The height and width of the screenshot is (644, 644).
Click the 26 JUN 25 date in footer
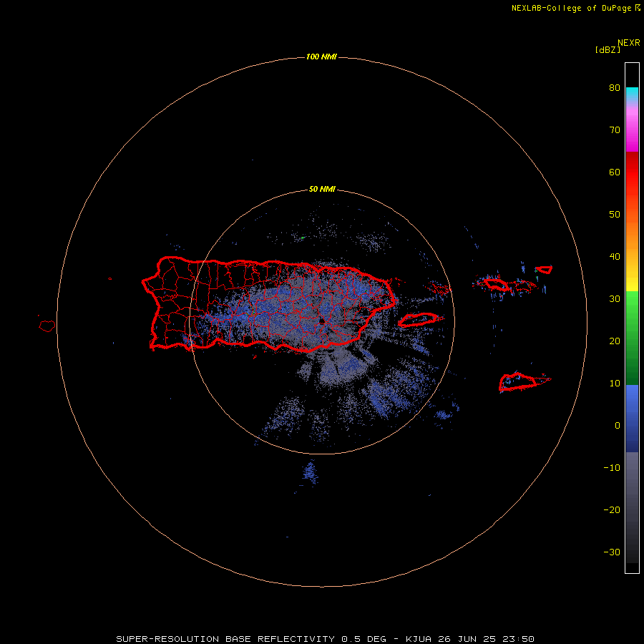[467, 639]
